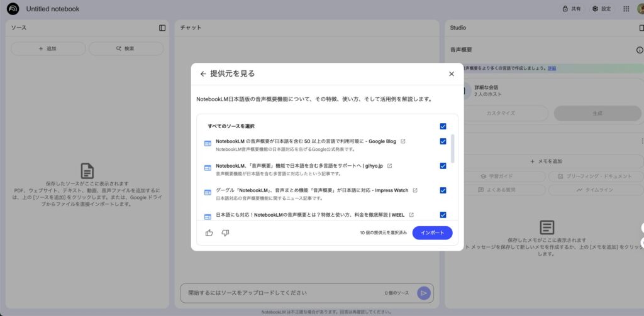Click the よくある質問 button

(x=504, y=190)
